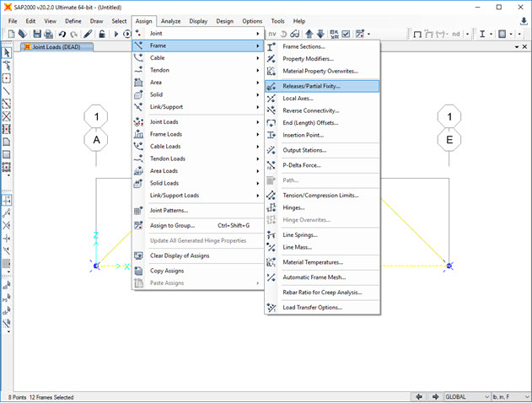
Task: Click the move up in list arrow icon
Action: tap(309, 34)
